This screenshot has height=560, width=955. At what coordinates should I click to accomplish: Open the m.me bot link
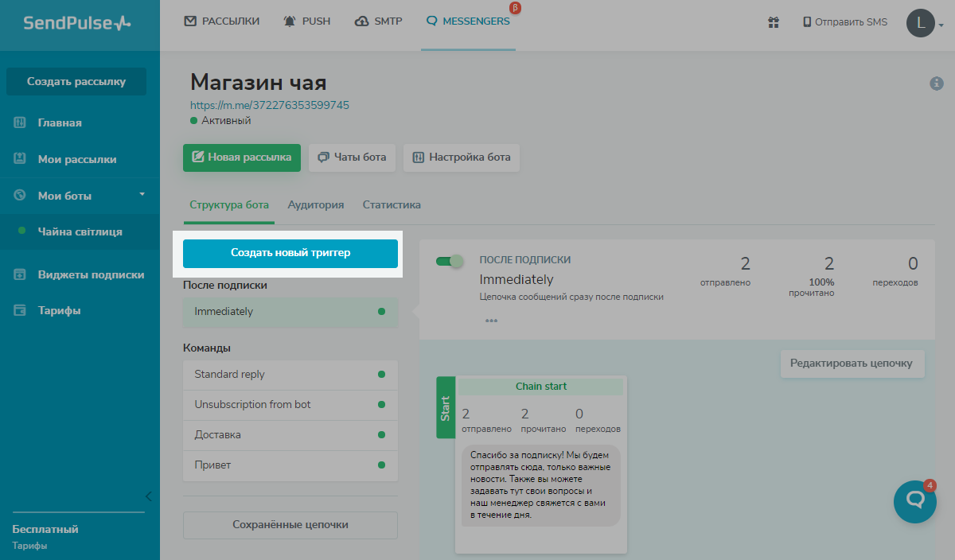tap(270, 105)
